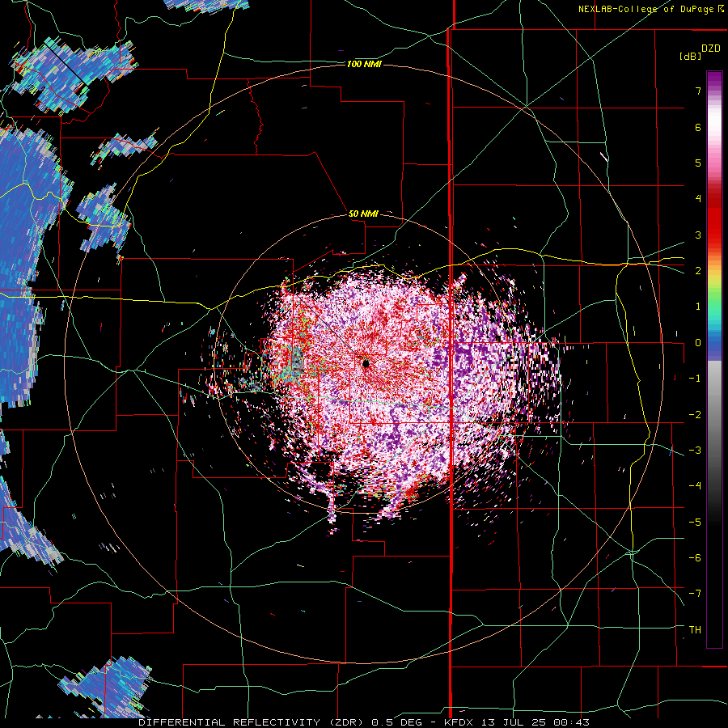Viewport: 728px width, 728px height.
Task: Click the 100 NMI range ring label
Action: tap(364, 64)
